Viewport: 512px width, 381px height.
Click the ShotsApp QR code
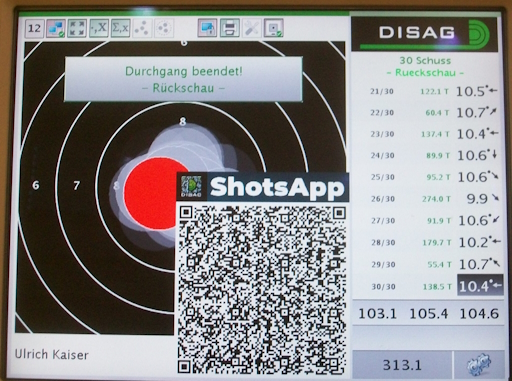click(x=262, y=289)
